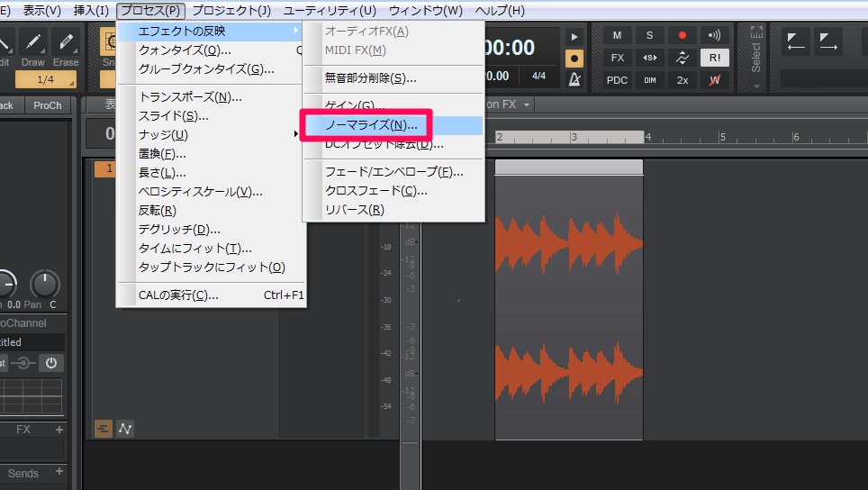The width and height of the screenshot is (868, 490).
Task: Toggle the PDC override button
Action: point(617,79)
